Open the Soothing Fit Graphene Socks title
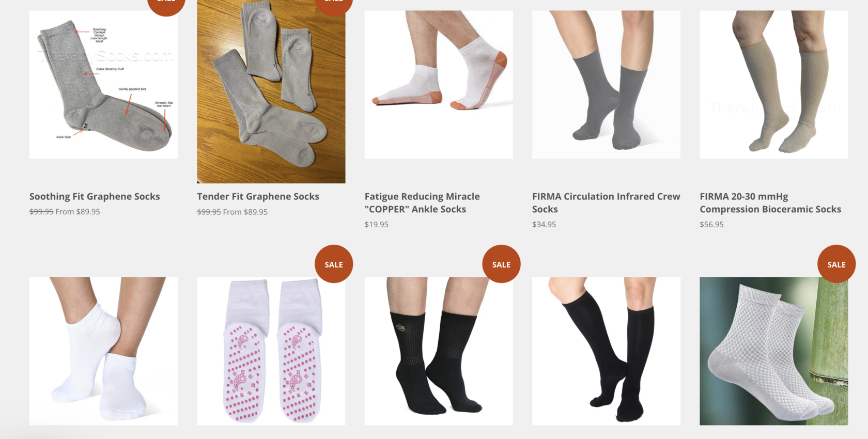This screenshot has width=868, height=439. pyautogui.click(x=95, y=196)
